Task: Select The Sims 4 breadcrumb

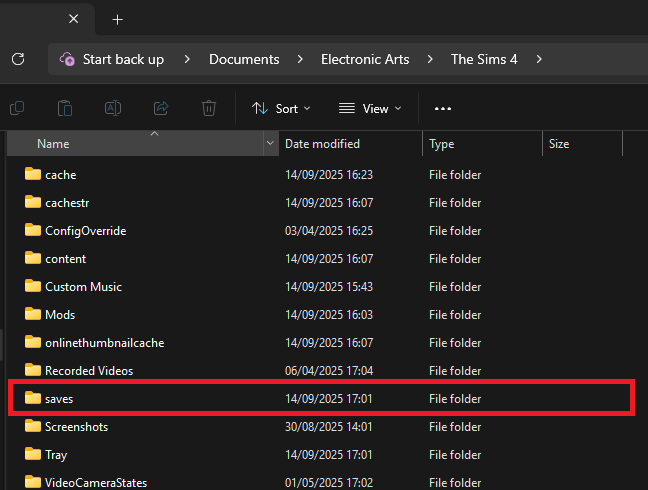Action: coord(484,59)
